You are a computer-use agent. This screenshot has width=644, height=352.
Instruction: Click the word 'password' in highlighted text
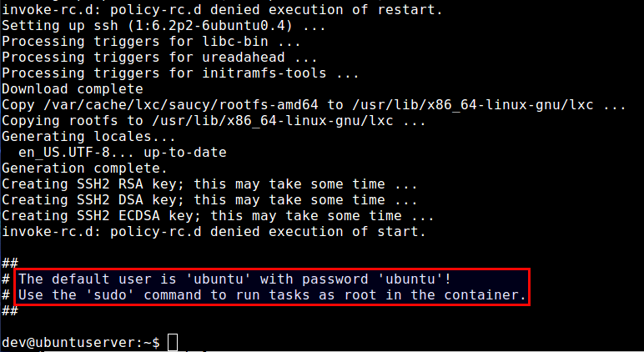[x=335, y=279]
